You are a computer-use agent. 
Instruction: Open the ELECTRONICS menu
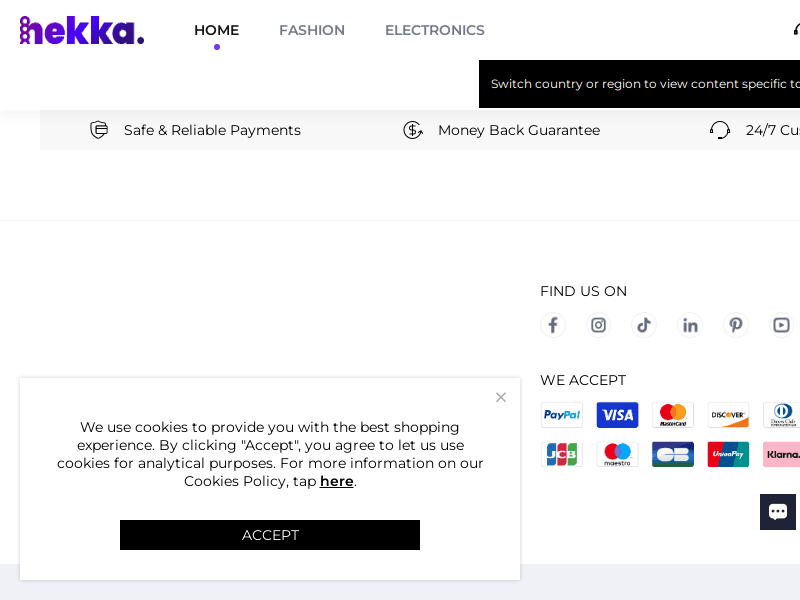tap(435, 30)
